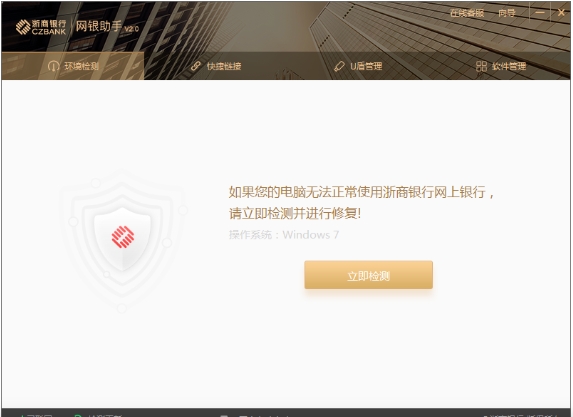
Task: Click the USB key icon beside U盾管理
Action: coord(339,66)
